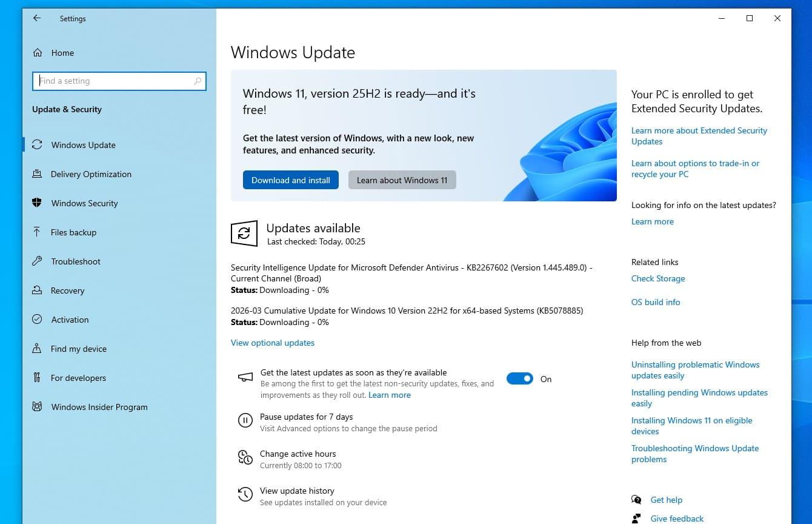The image size is (812, 524).
Task: Open Windows Security shield icon
Action: [37, 203]
